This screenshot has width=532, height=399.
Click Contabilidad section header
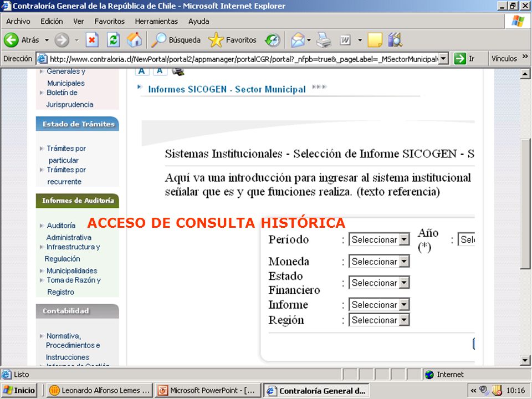(78, 311)
